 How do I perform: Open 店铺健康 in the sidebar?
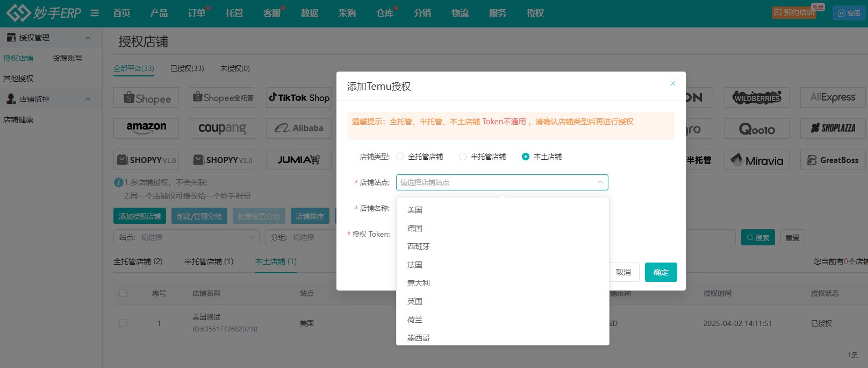coord(18,119)
